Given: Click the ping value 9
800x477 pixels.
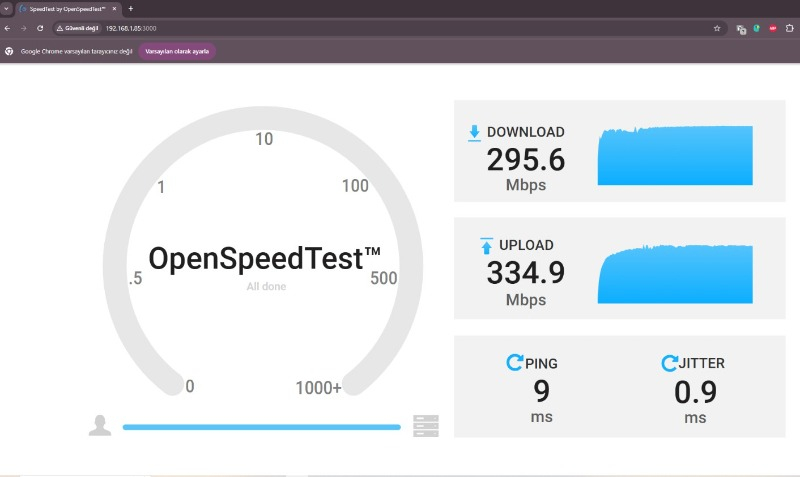Looking at the screenshot, I should click(x=541, y=392).
